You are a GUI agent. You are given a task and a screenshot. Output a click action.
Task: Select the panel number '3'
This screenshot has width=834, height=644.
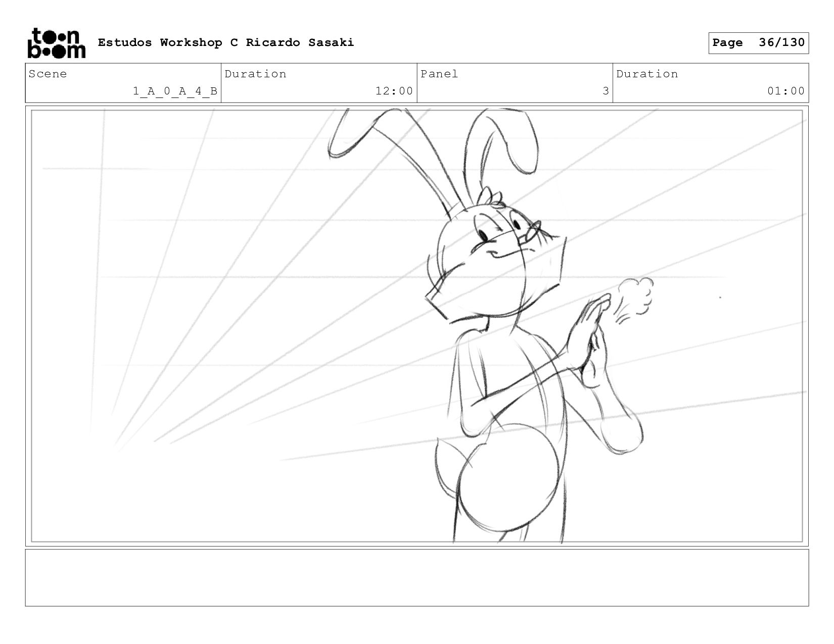(x=606, y=91)
